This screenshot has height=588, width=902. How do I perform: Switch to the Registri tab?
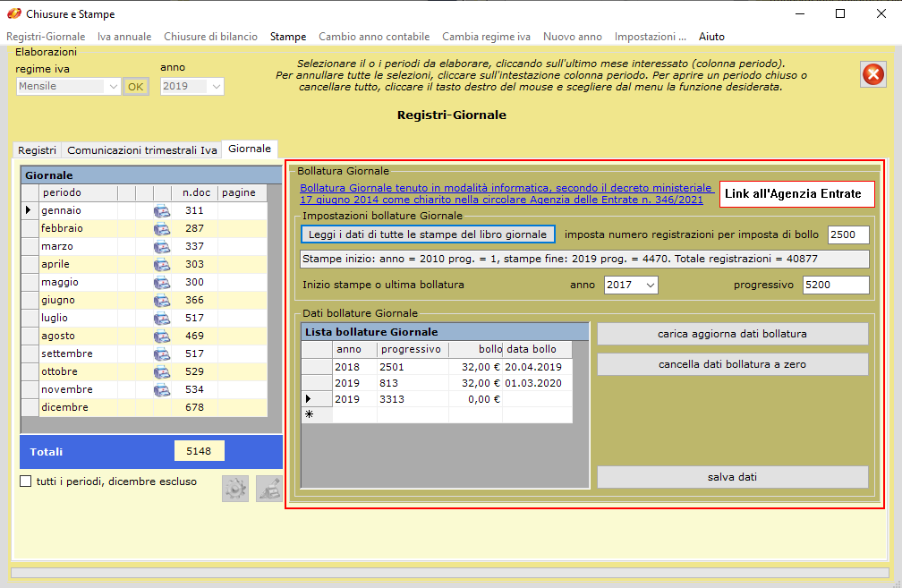pos(37,150)
